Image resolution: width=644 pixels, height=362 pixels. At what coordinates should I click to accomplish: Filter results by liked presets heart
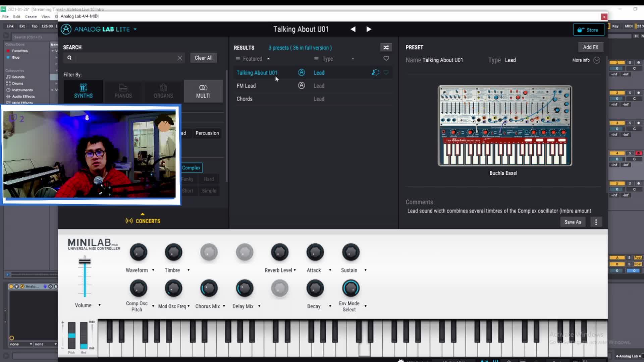coord(386,59)
